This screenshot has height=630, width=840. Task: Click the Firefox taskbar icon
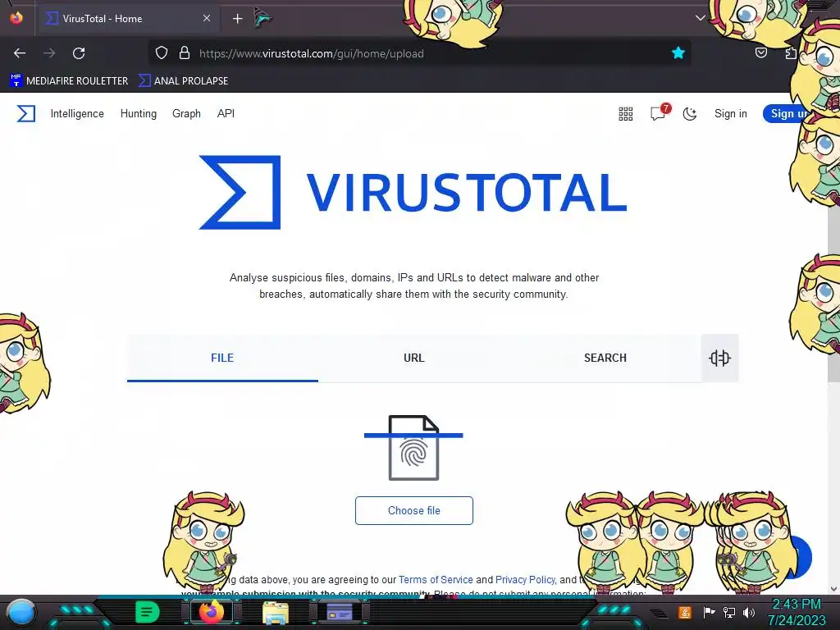pyautogui.click(x=212, y=612)
